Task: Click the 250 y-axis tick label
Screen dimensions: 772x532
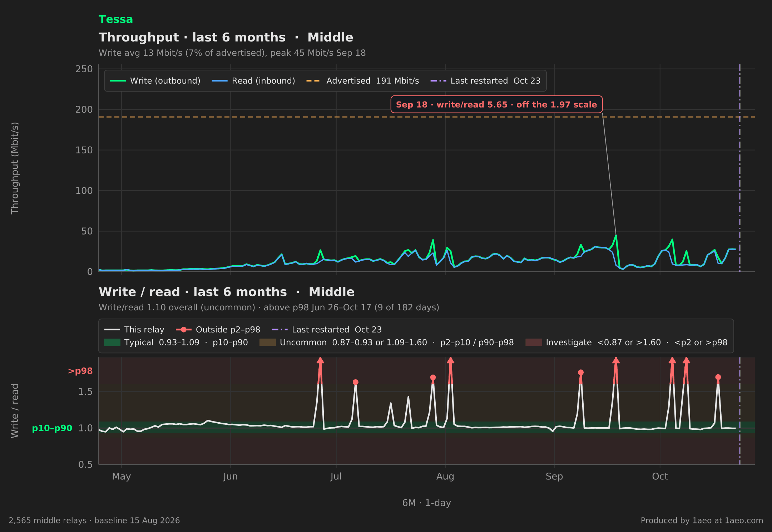Action: coord(84,69)
